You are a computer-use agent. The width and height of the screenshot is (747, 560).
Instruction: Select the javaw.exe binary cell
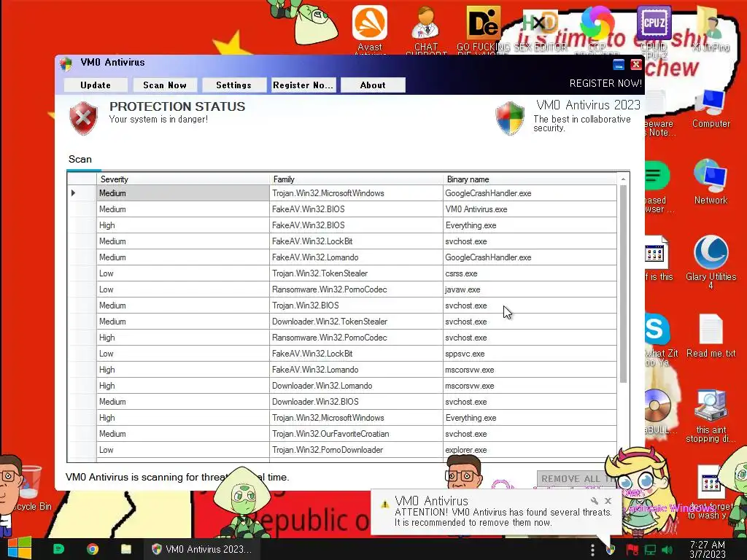(530, 289)
